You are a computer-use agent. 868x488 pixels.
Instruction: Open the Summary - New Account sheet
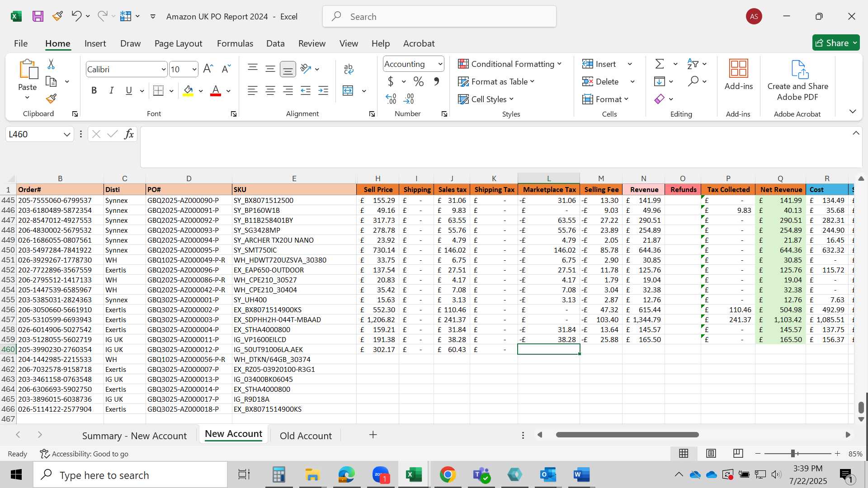(x=134, y=436)
